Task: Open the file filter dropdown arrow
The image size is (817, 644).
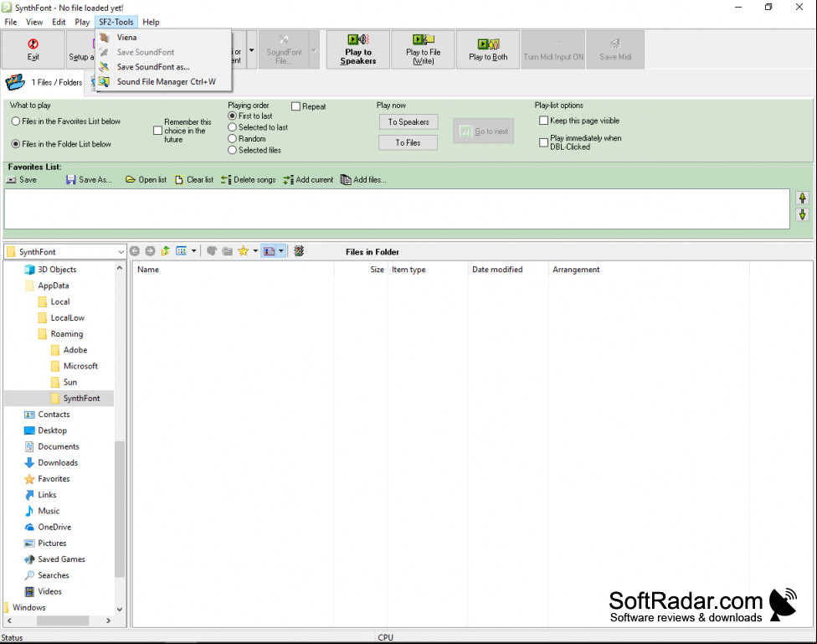Action: click(281, 251)
